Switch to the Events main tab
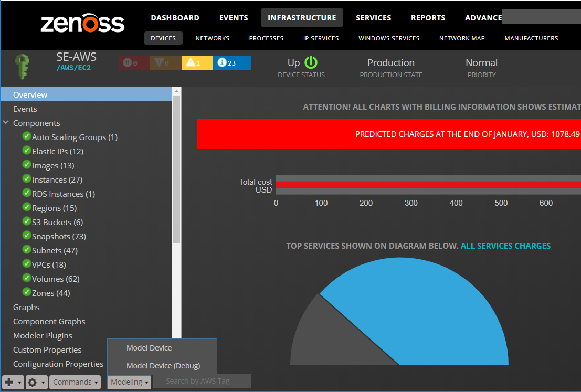This screenshot has width=581, height=392. [x=234, y=18]
